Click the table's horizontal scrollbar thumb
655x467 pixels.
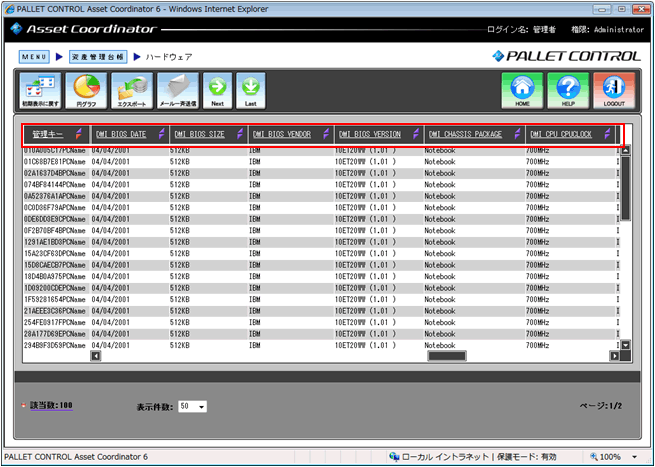click(447, 356)
